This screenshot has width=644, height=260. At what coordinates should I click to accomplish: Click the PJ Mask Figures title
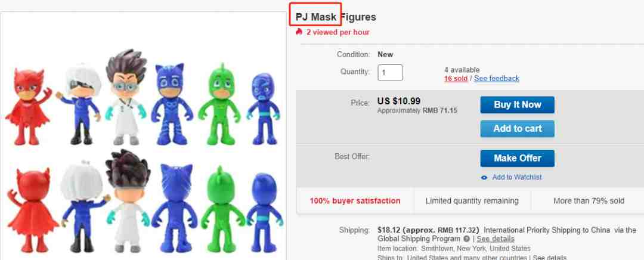[336, 17]
